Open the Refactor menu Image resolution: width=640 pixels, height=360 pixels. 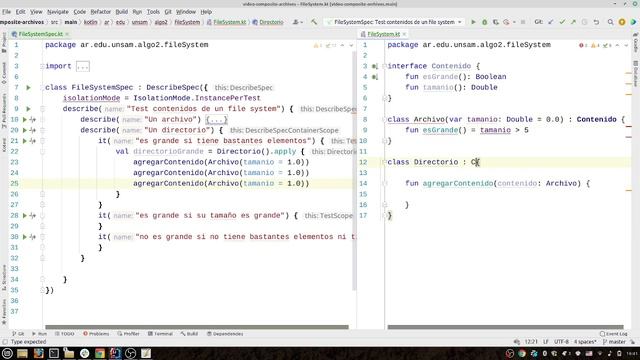(100, 12)
